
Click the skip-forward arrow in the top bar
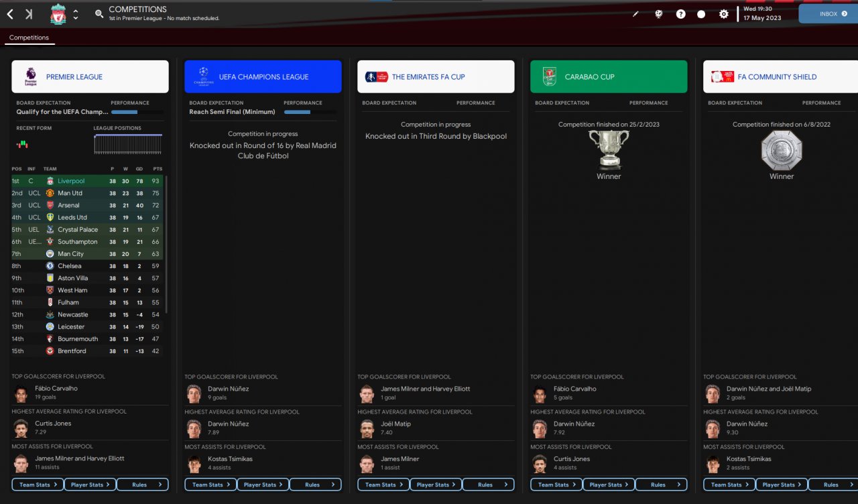[x=29, y=14]
